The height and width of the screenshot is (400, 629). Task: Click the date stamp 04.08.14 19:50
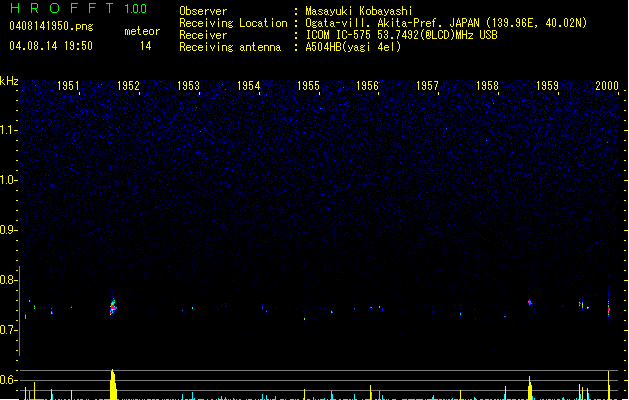[x=51, y=46]
